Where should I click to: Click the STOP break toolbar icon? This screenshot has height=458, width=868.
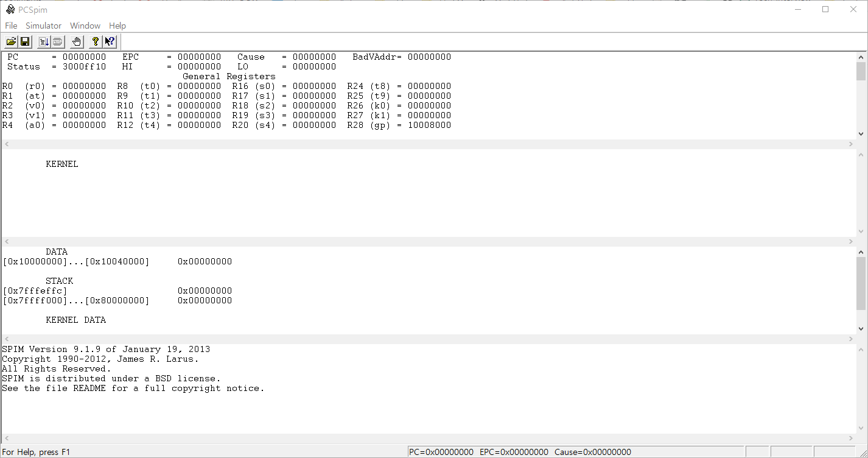(57, 41)
